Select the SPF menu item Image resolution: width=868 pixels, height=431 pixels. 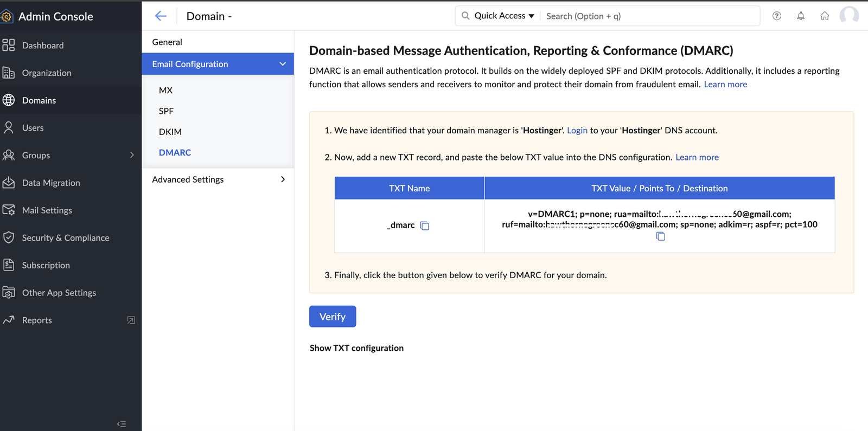(x=166, y=111)
